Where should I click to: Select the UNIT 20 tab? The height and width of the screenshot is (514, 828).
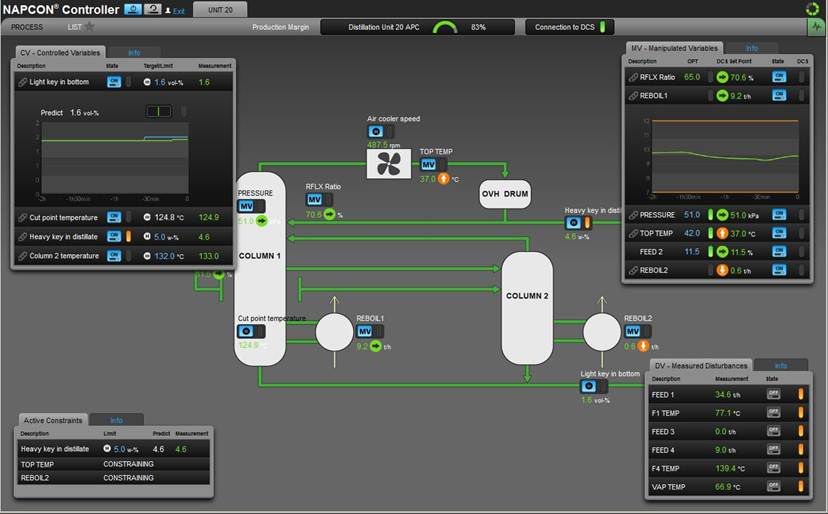(220, 10)
